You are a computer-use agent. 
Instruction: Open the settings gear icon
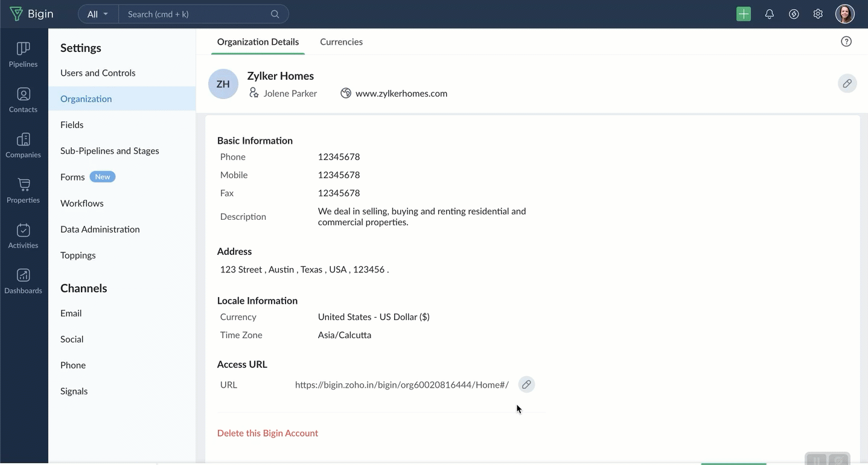818,14
